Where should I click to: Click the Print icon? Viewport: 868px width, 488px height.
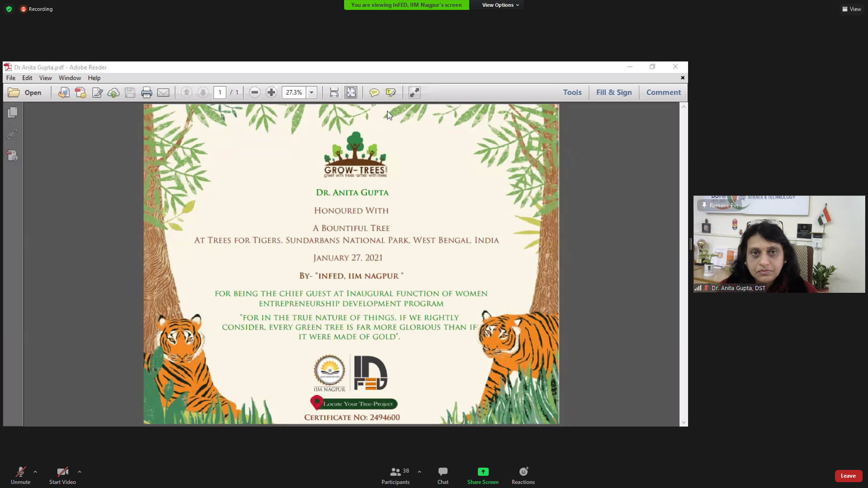click(146, 93)
